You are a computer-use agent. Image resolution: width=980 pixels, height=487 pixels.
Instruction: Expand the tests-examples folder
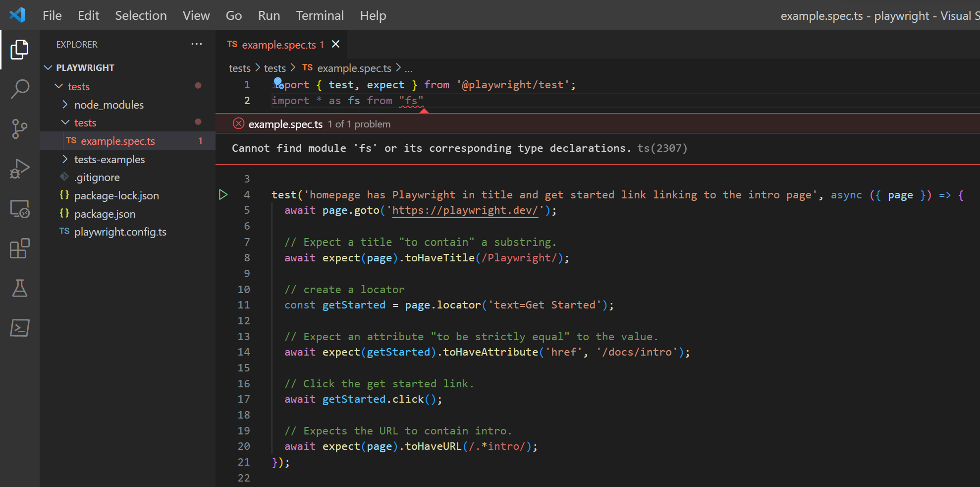[65, 159]
